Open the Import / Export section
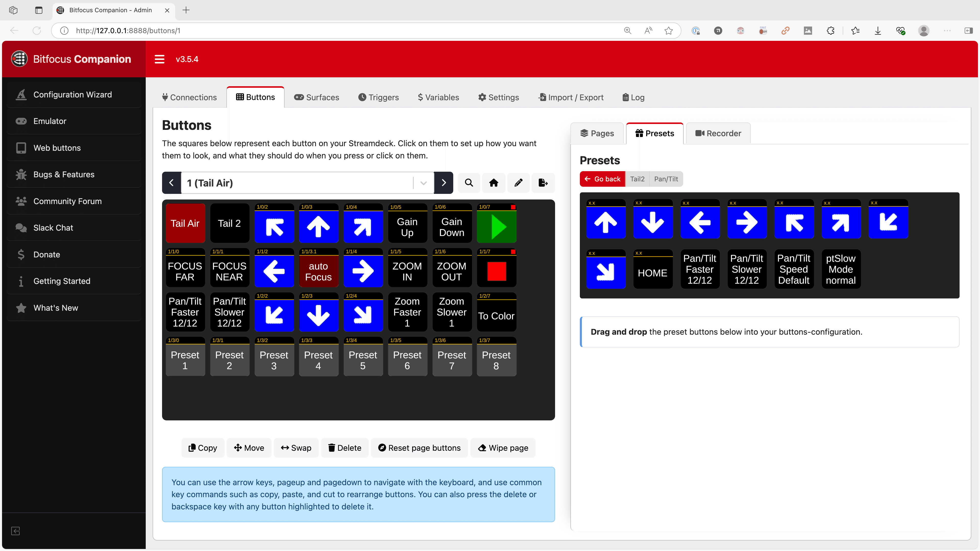This screenshot has height=551, width=980. click(x=571, y=97)
